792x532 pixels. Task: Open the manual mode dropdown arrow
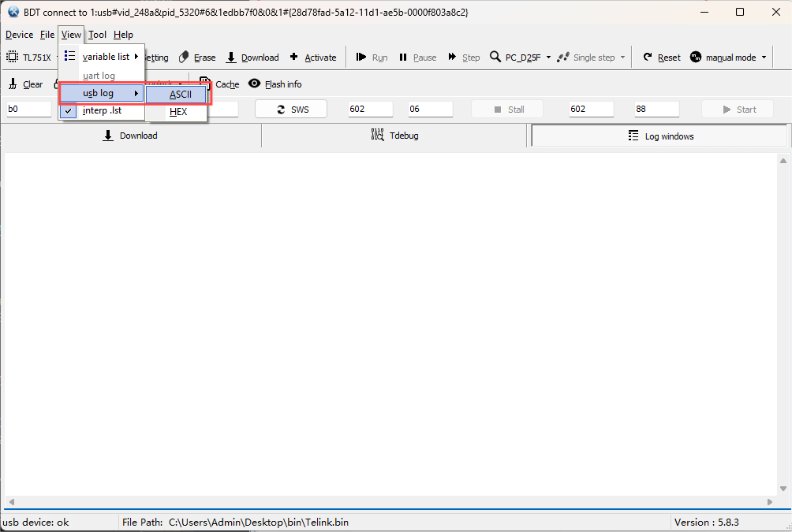point(764,58)
